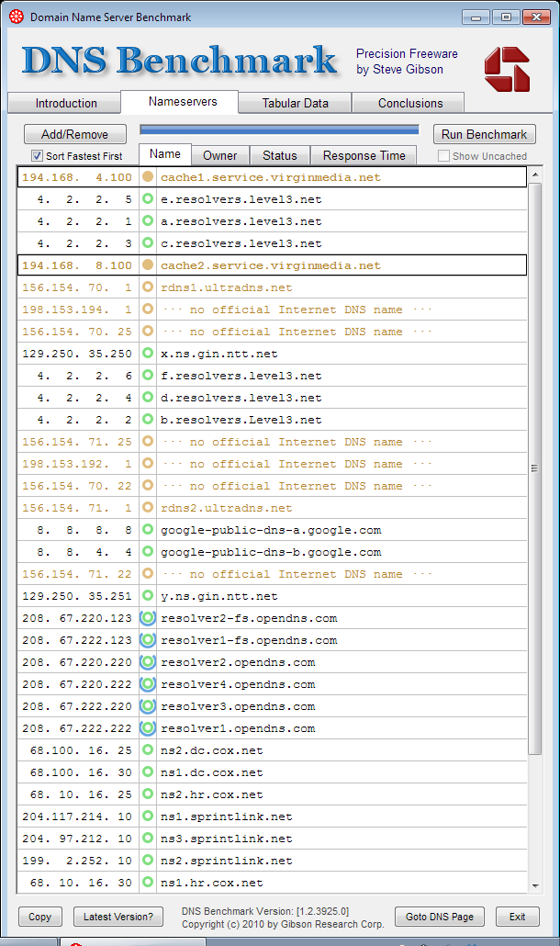
Task: Toggle the Show Uncached checkbox
Action: [443, 155]
